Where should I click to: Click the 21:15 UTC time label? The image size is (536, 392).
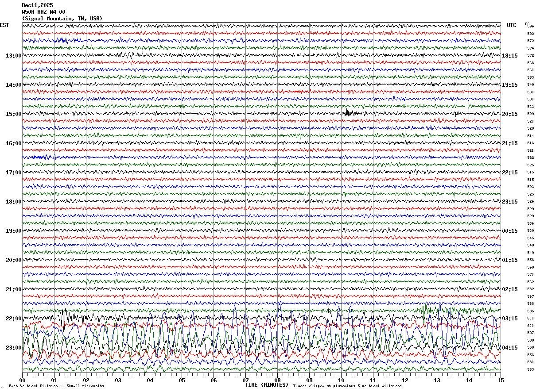click(510, 143)
